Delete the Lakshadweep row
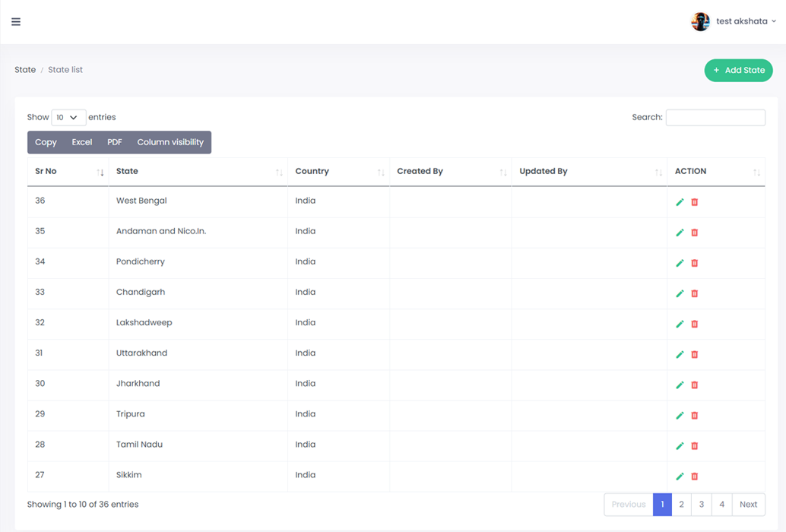The image size is (786, 532). [x=694, y=324]
